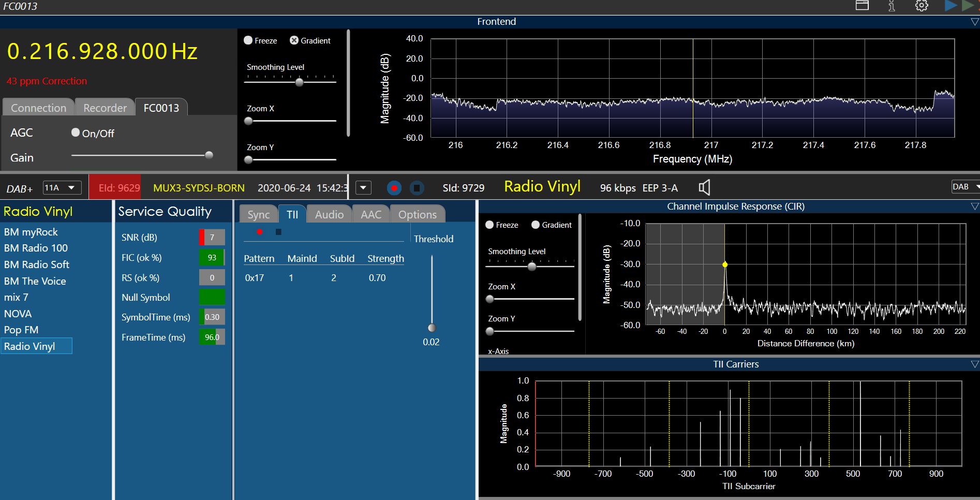Enable Freeze in the Frontend spectrum panel

tap(248, 40)
